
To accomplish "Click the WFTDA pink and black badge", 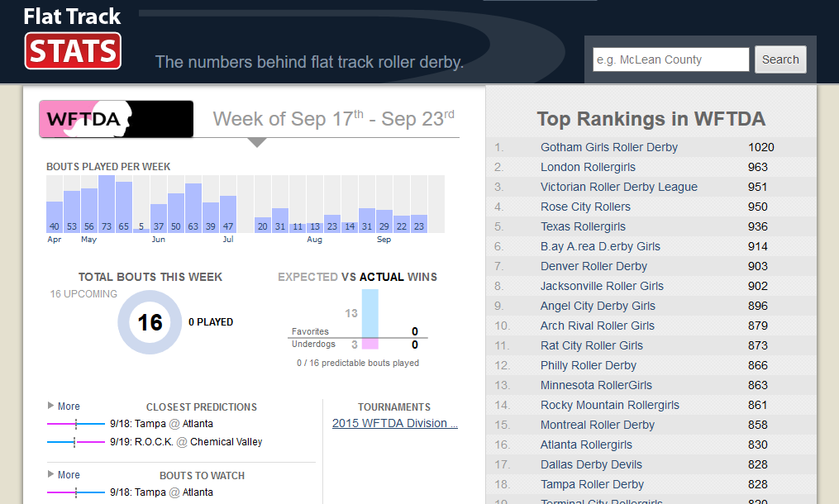I will point(116,119).
